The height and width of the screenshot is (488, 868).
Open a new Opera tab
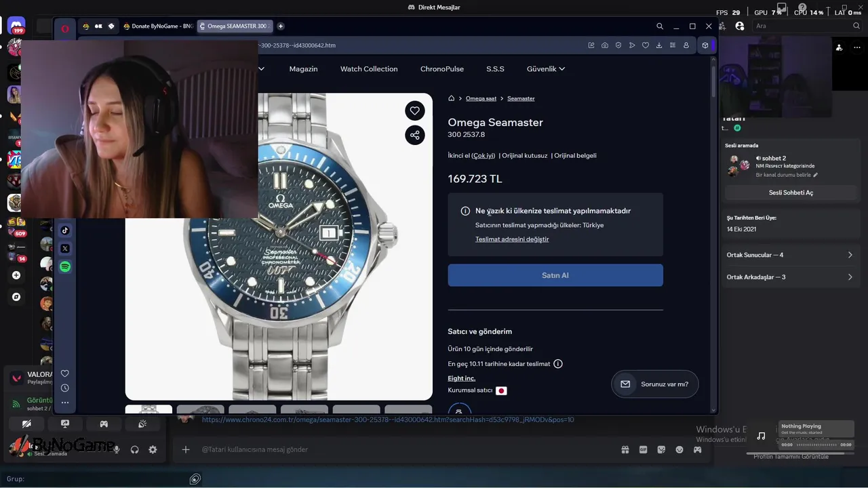pos(281,26)
